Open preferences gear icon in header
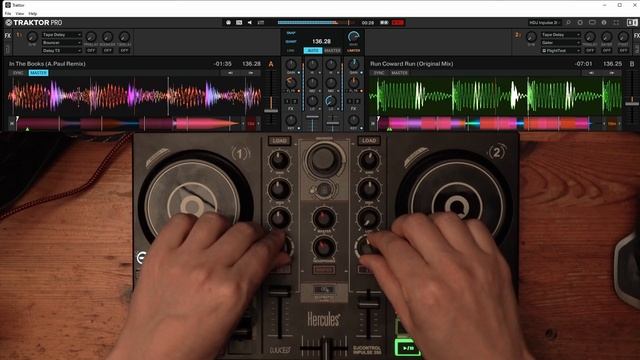This screenshot has width=640, height=360. (x=580, y=22)
